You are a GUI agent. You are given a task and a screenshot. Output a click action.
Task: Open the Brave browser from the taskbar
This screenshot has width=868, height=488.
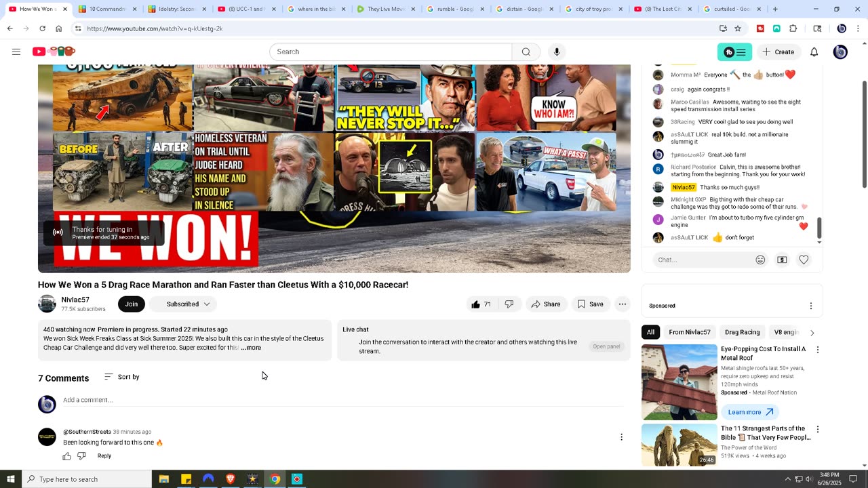(x=230, y=479)
